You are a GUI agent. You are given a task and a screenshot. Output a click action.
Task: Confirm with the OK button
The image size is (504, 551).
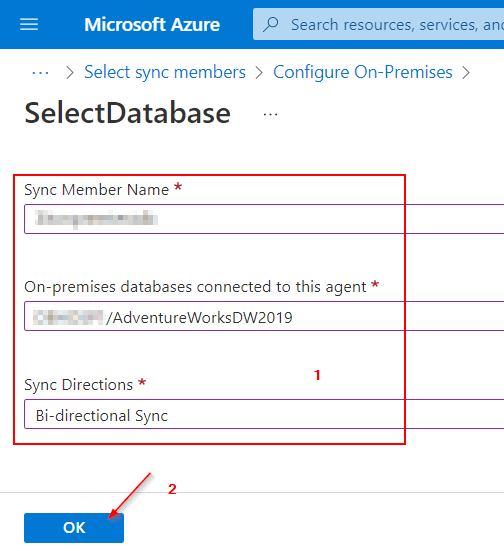tap(74, 528)
